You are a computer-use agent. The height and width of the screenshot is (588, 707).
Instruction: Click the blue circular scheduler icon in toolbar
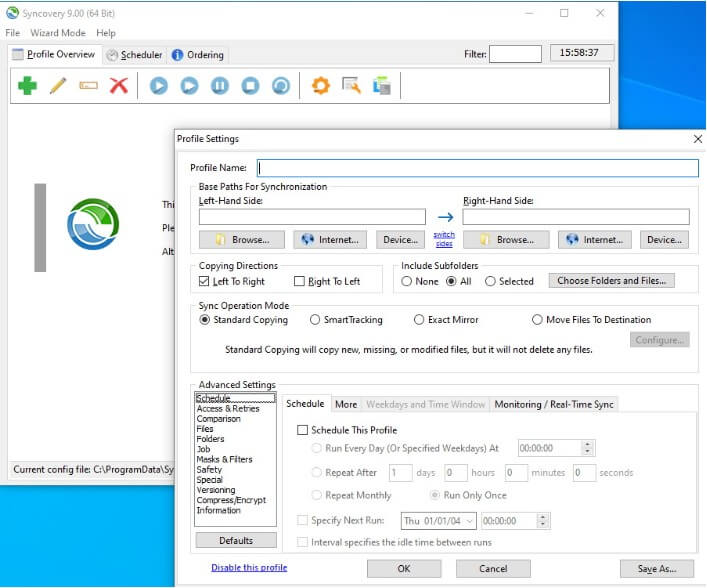tap(281, 86)
